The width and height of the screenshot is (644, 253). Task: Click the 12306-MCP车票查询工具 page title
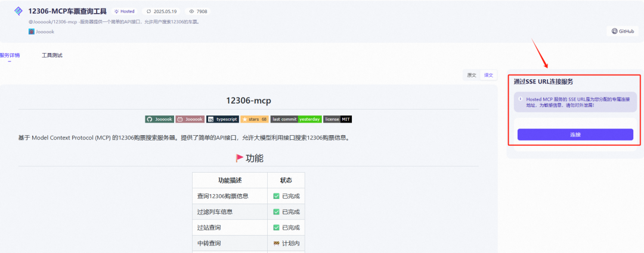point(67,11)
